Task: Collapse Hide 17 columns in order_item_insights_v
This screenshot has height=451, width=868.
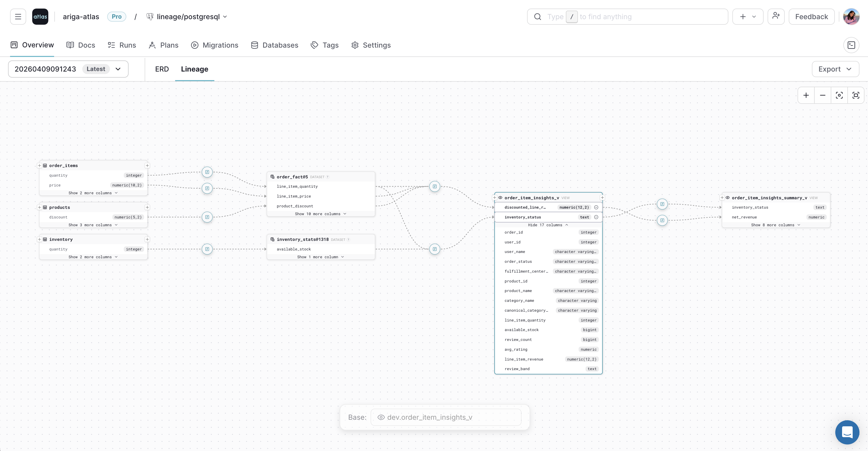Action: 548,225
